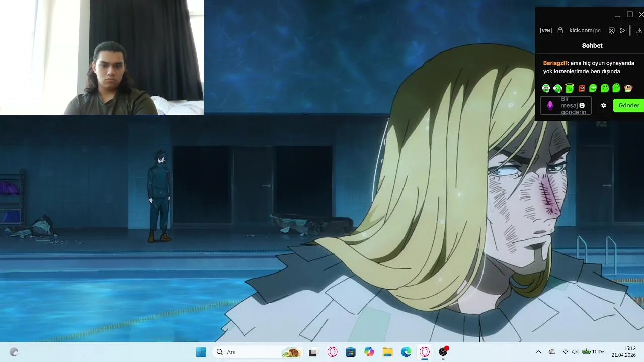Switch to active Opera GX taskbar window

point(425,352)
